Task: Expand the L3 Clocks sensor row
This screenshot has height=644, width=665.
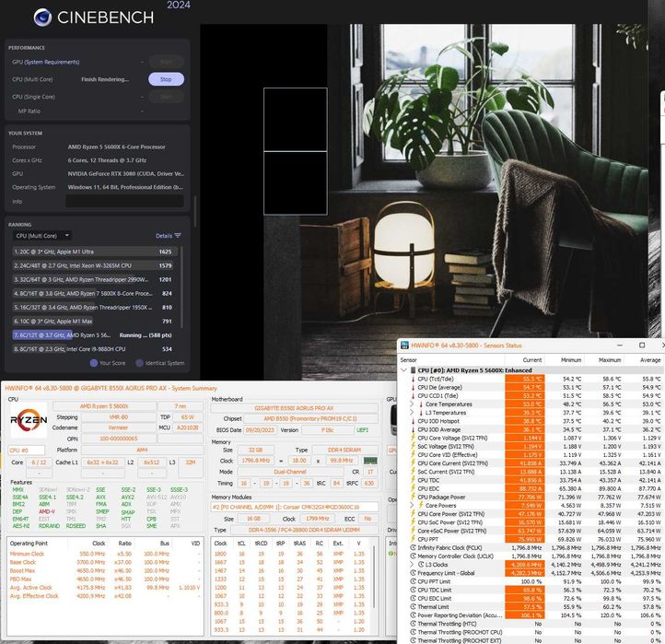Action: (412, 564)
